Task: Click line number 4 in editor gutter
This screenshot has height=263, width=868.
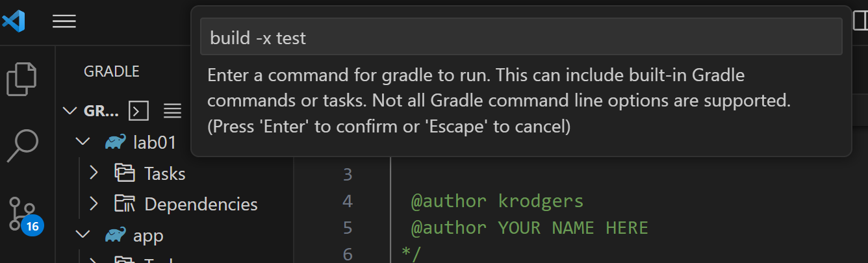Action: coord(347,201)
